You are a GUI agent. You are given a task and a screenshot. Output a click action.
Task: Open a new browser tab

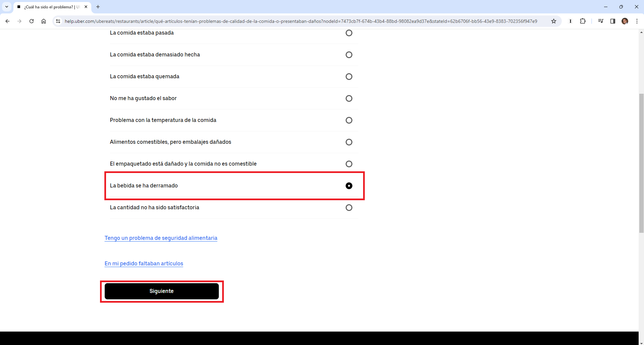pyautogui.click(x=98, y=7)
